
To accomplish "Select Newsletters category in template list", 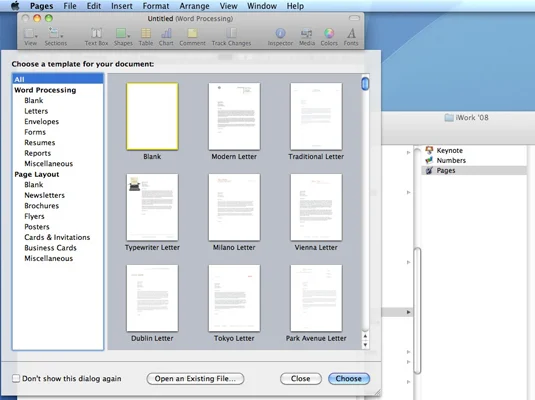I will tap(44, 195).
